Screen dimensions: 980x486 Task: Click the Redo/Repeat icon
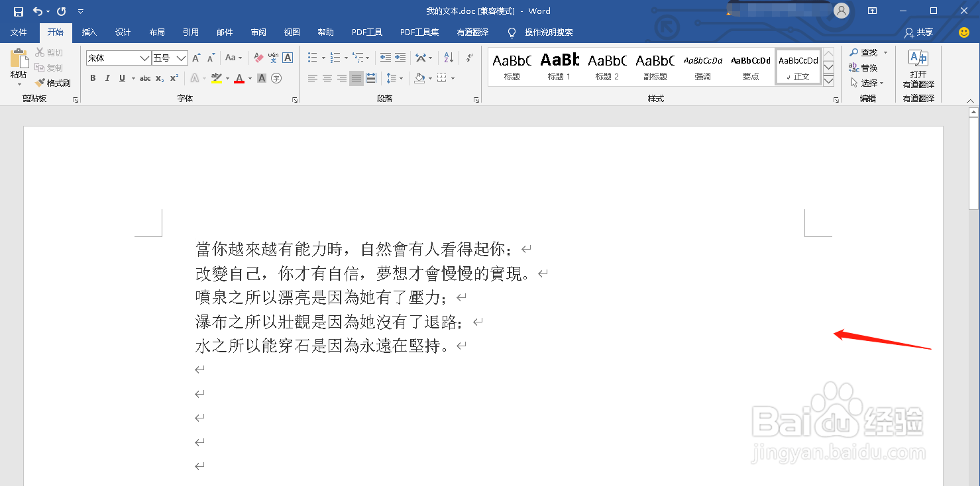tap(61, 11)
